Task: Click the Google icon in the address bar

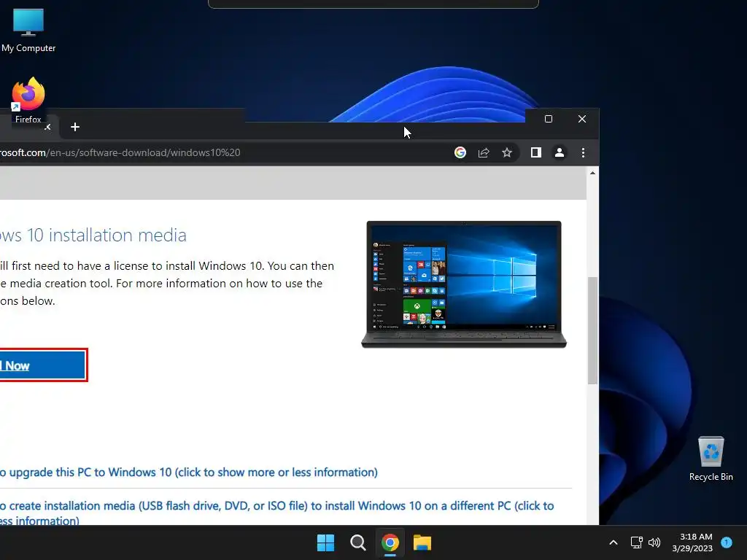Action: (x=460, y=152)
